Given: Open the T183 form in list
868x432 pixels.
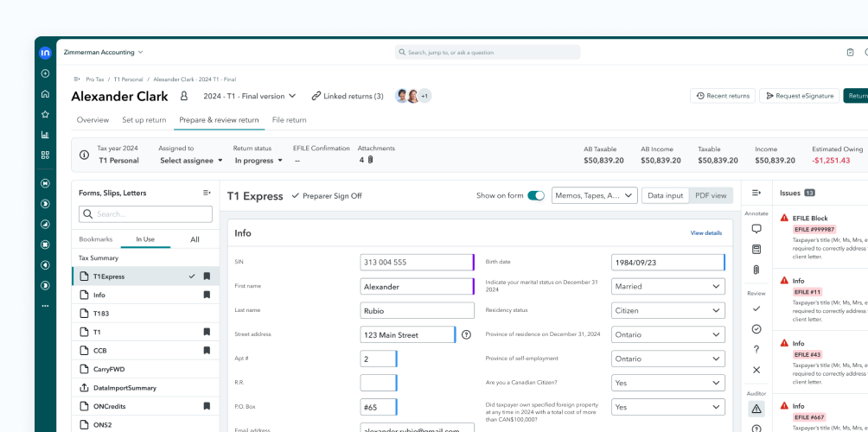Looking at the screenshot, I should pos(145,314).
